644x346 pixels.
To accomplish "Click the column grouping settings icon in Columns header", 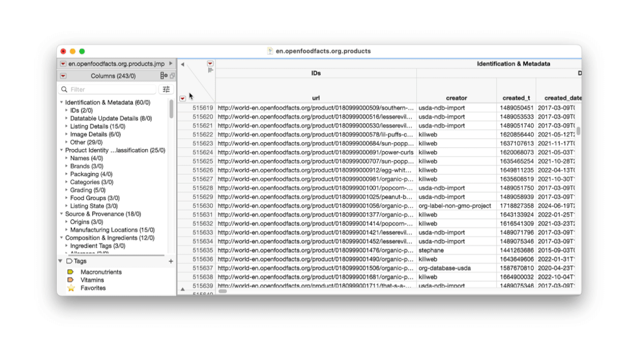I will click(164, 76).
